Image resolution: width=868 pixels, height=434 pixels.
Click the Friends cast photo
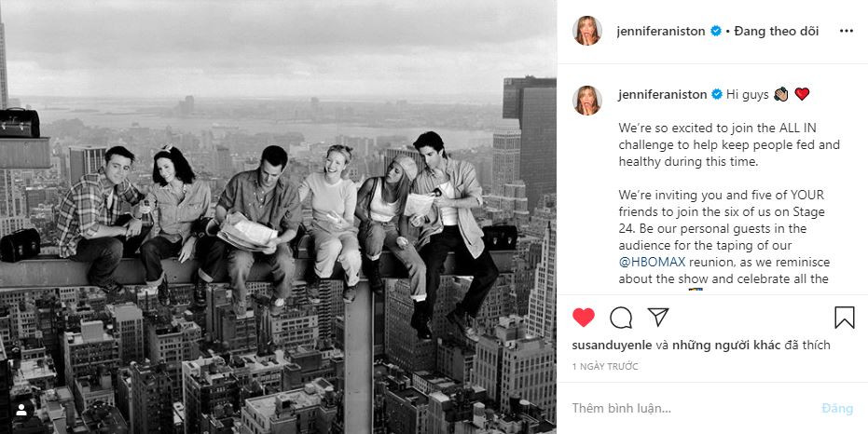tap(278, 217)
